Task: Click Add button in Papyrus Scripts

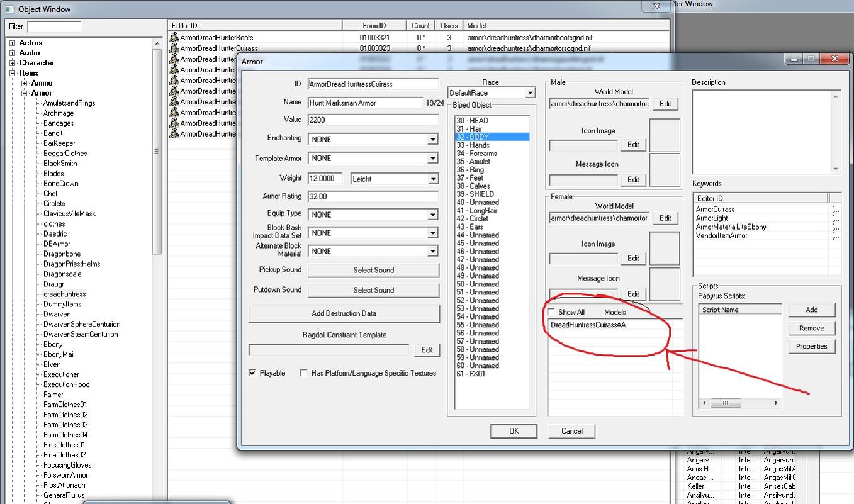Action: [811, 310]
